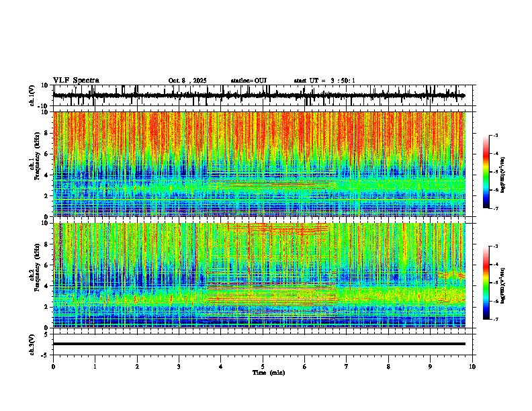Click the 'station=OUJ' label
The height and width of the screenshot is (411, 532).
249,81
